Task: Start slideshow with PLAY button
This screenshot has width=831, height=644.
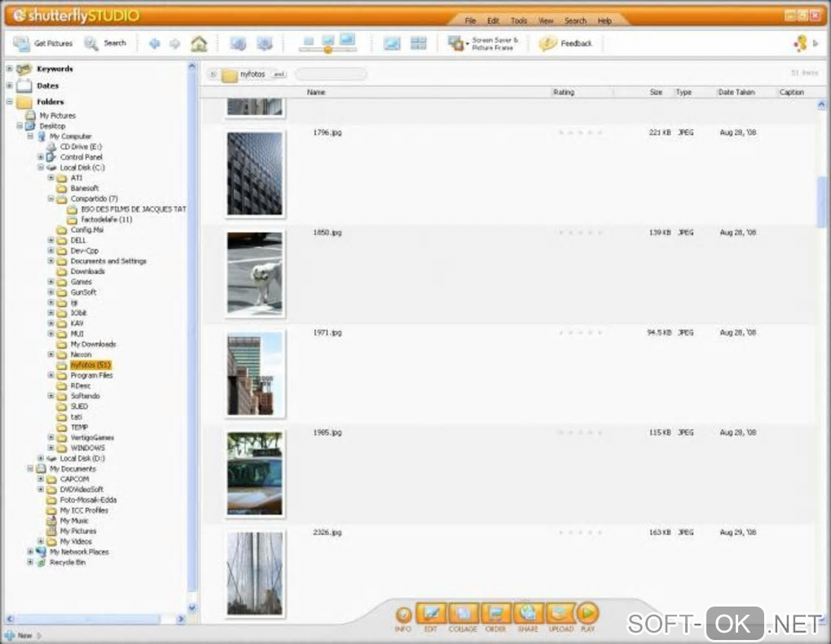Action: (587, 616)
